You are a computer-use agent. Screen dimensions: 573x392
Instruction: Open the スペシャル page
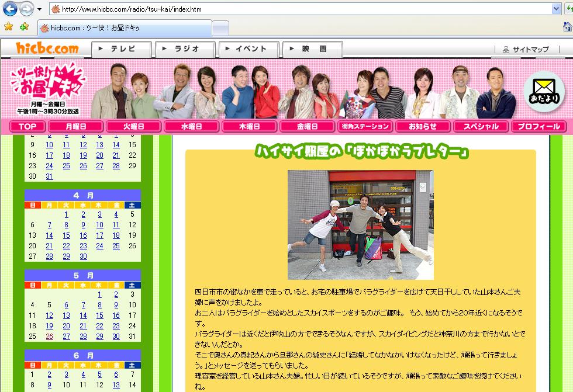tap(481, 127)
